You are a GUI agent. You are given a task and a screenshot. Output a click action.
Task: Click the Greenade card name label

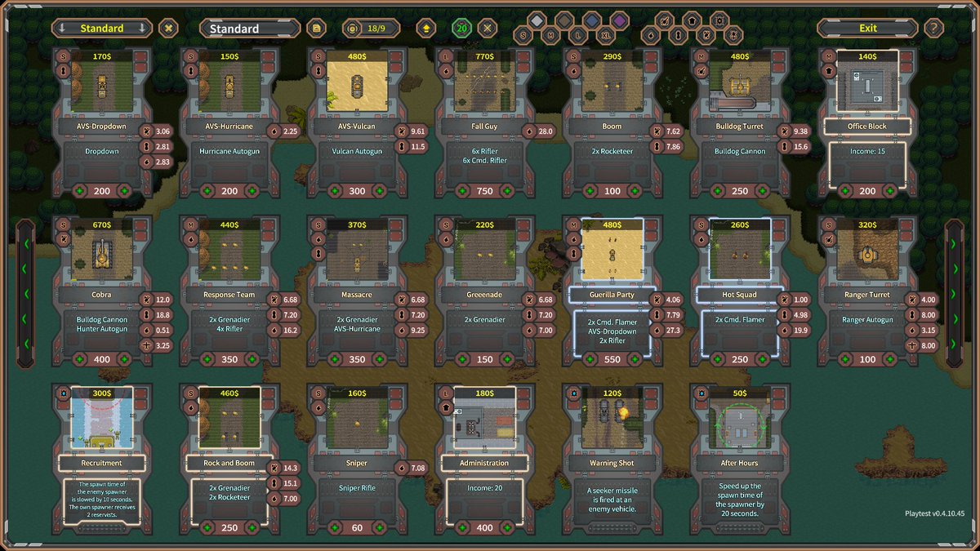[x=484, y=295]
